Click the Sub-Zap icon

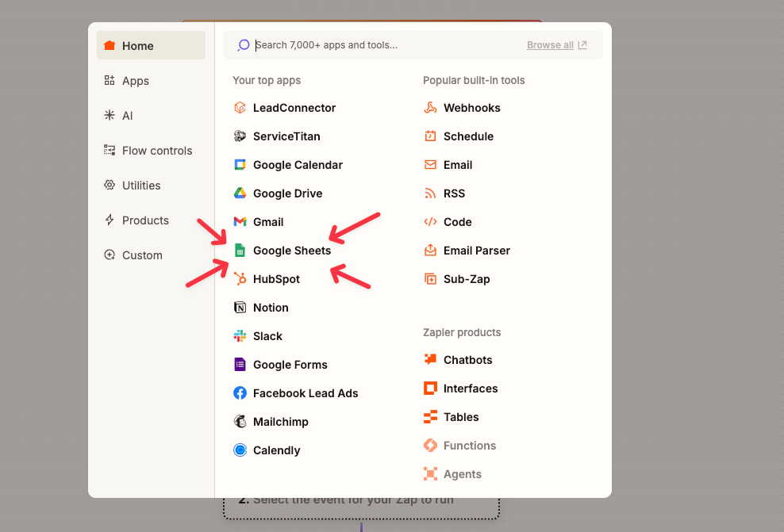[x=431, y=279]
